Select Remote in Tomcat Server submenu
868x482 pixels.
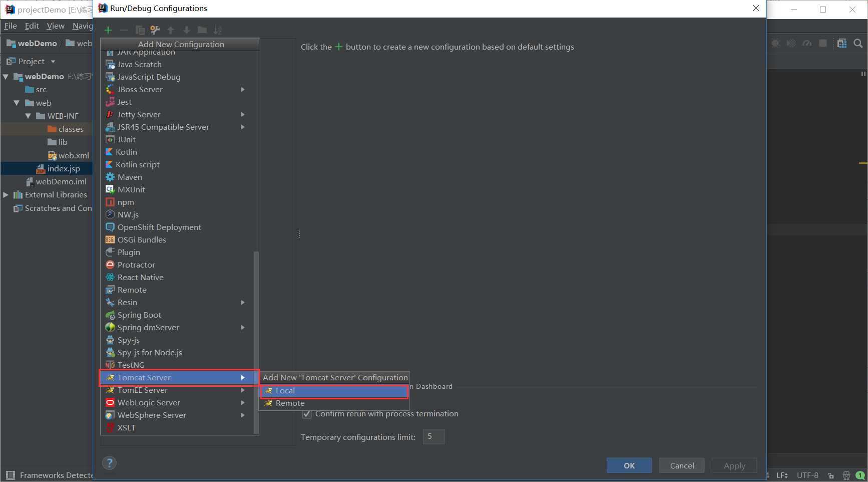(x=334, y=403)
